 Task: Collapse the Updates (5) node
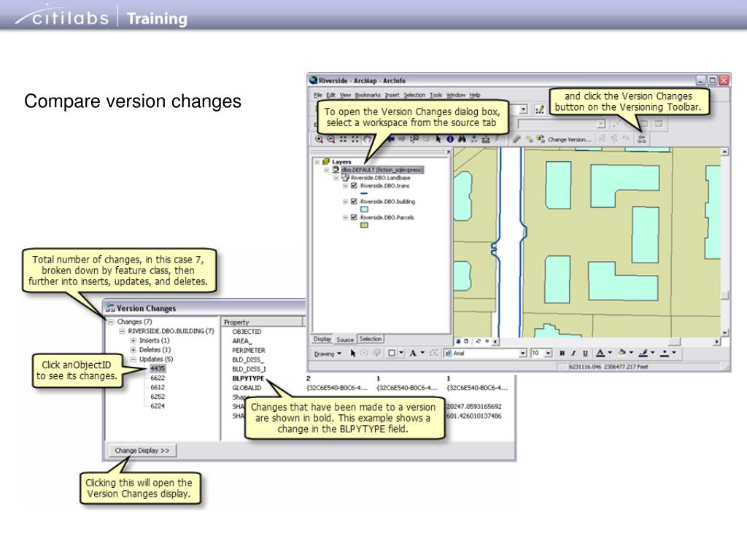coord(133,359)
